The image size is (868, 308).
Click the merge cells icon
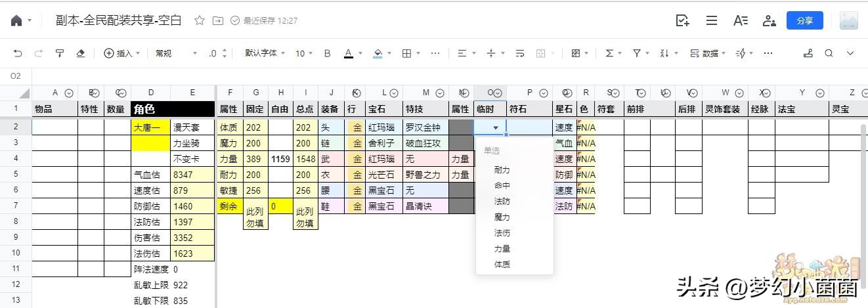point(542,53)
